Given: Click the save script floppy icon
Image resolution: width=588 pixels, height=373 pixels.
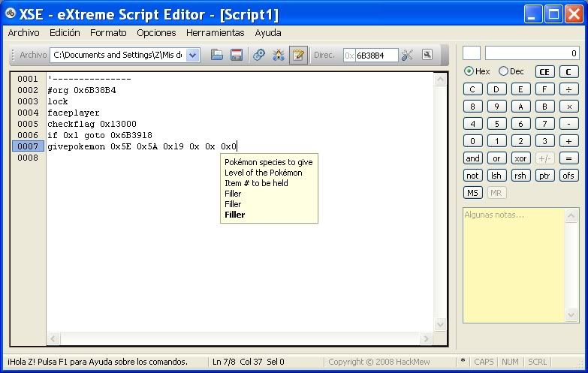Looking at the screenshot, I should click(x=237, y=55).
